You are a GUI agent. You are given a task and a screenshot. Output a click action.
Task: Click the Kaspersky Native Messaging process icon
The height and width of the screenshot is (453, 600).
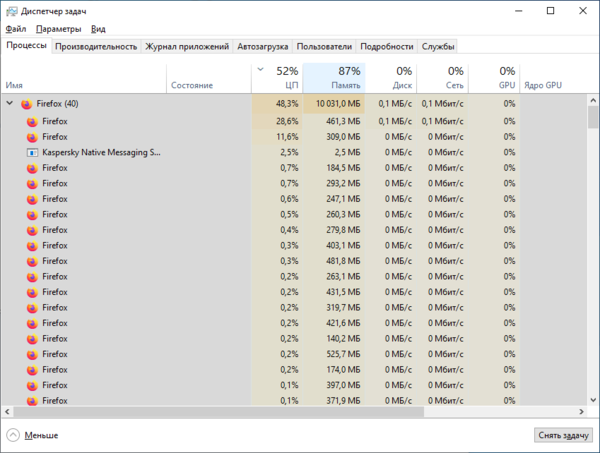coord(33,152)
